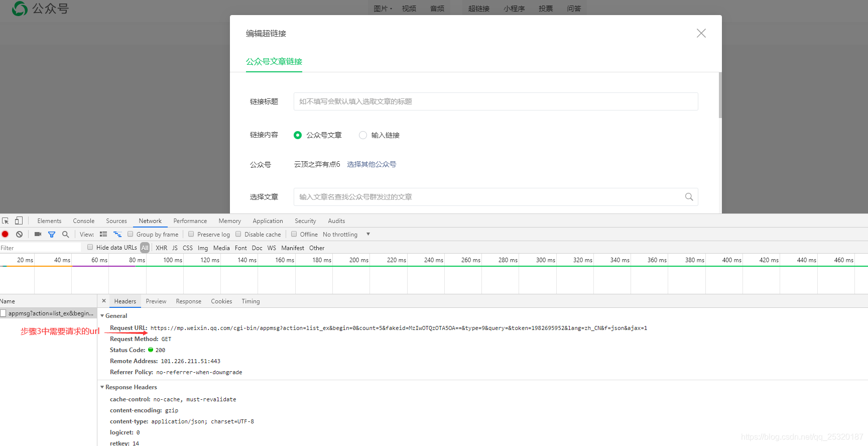Open the Performance tab

click(x=190, y=221)
